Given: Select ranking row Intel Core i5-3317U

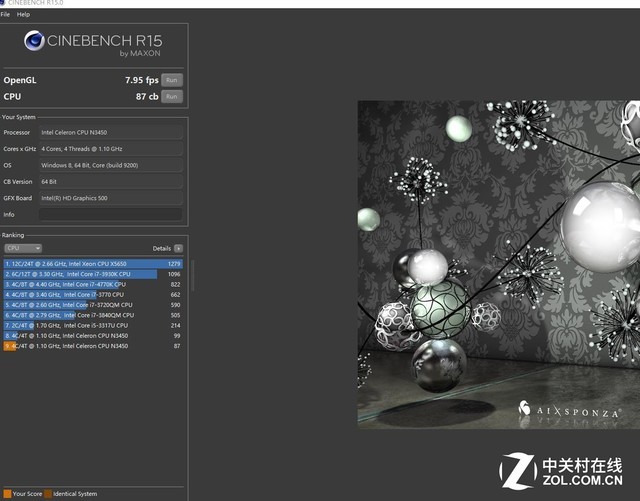Looking at the screenshot, I should [x=93, y=325].
